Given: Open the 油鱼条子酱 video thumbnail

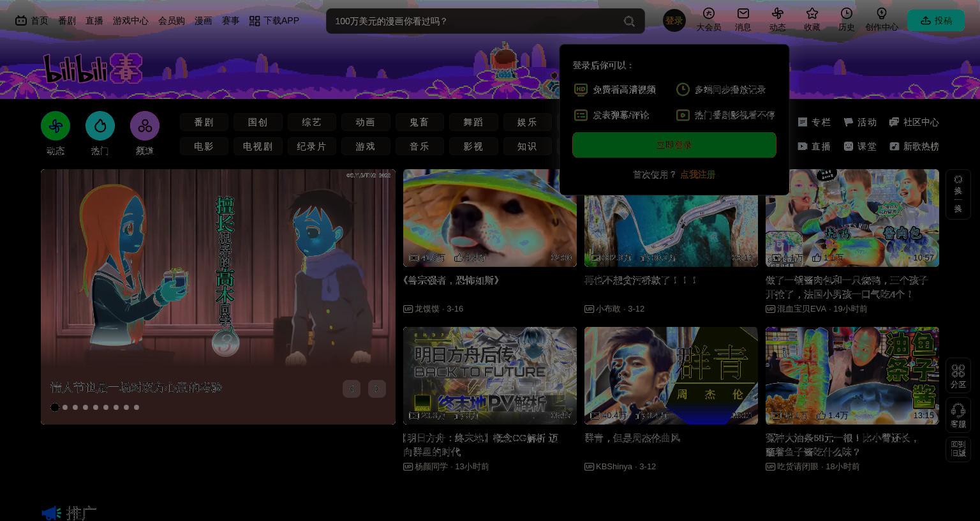Looking at the screenshot, I should pyautogui.click(x=852, y=375).
